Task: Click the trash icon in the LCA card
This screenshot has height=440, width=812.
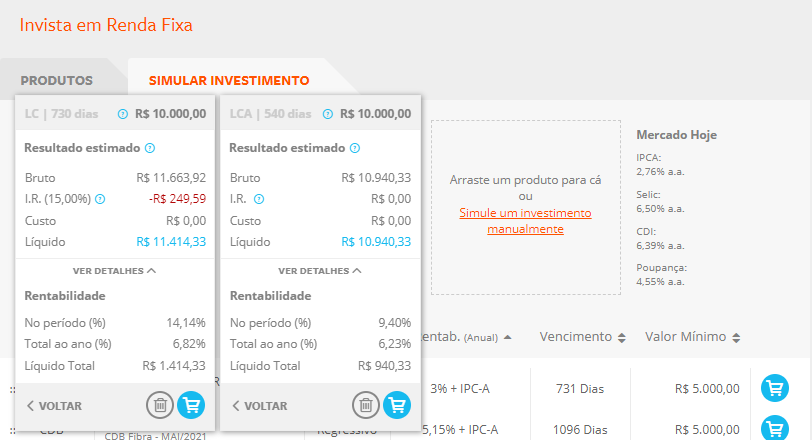Action: tap(365, 405)
